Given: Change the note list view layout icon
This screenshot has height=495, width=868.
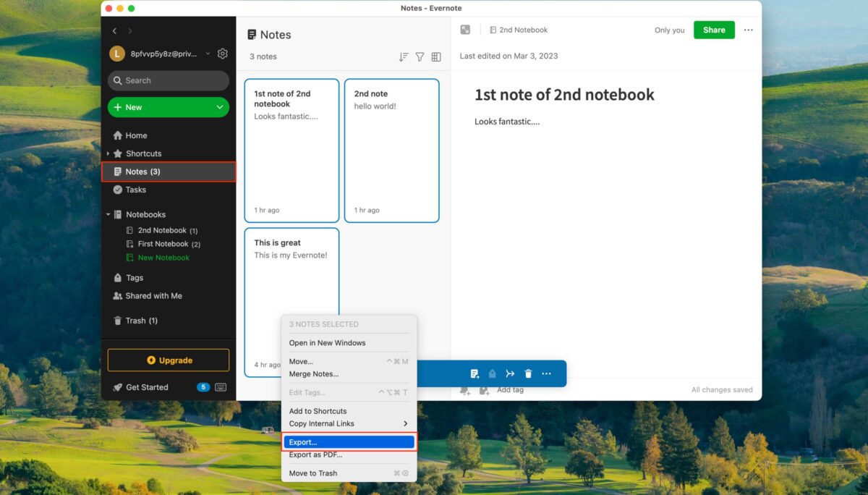Looking at the screenshot, I should pos(436,56).
